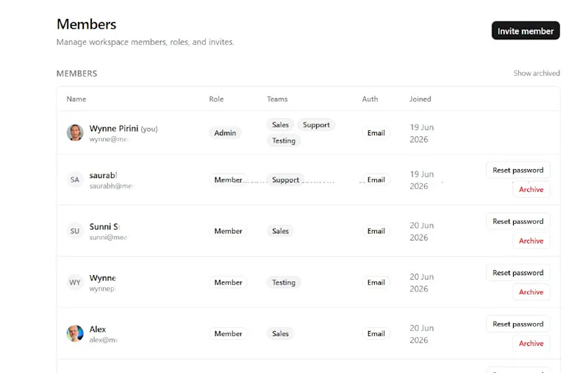Click the Sales team tag in Wynne Pirini's row
This screenshot has height=373, width=588.
click(280, 125)
